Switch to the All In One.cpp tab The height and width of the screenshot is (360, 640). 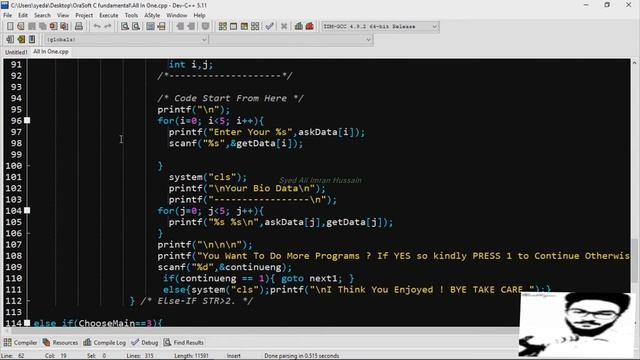pyautogui.click(x=51, y=52)
